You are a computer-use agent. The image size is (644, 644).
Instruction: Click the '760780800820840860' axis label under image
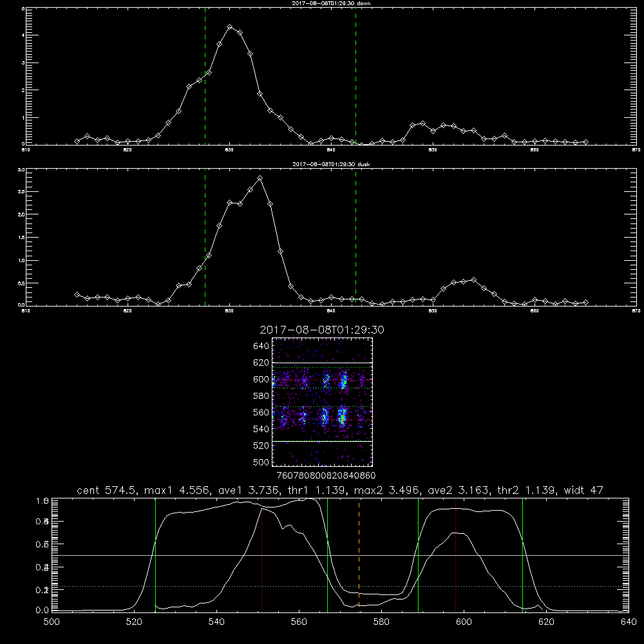point(326,476)
